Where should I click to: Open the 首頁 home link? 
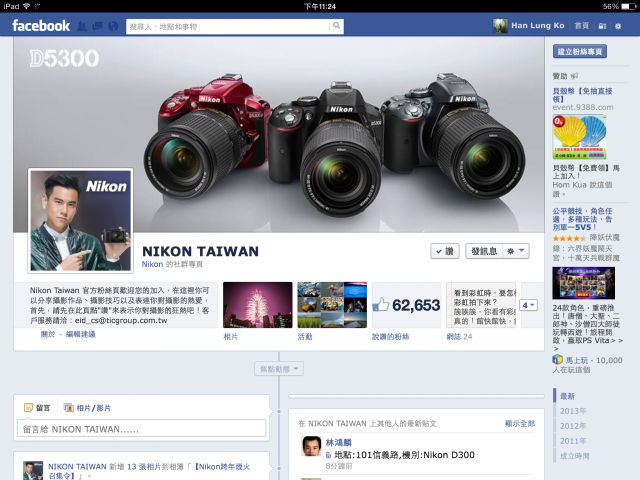pos(582,26)
